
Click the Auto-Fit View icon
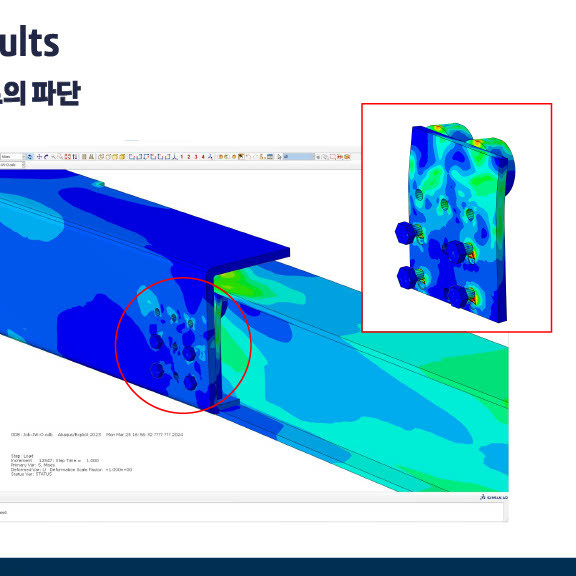pyautogui.click(x=68, y=157)
